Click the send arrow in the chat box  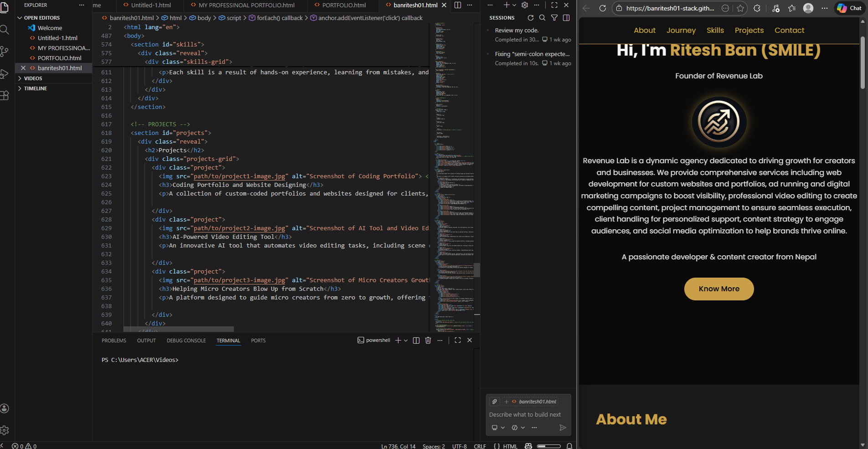(563, 428)
